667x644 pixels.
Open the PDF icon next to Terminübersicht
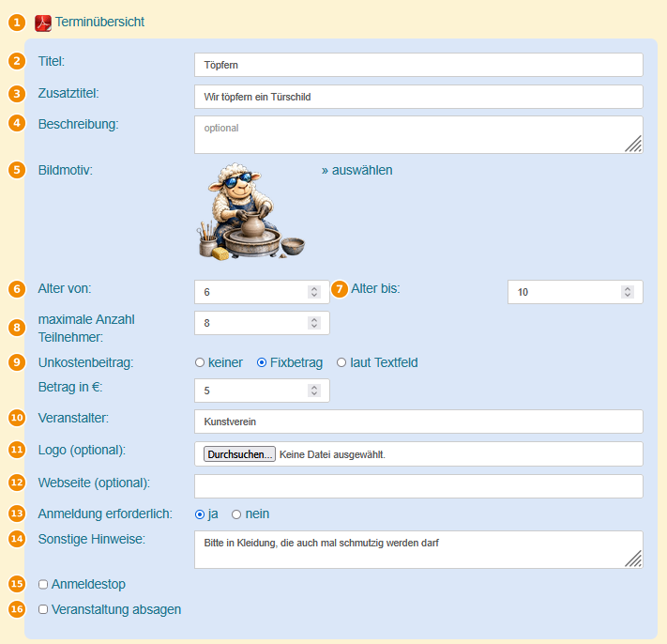[x=43, y=23]
